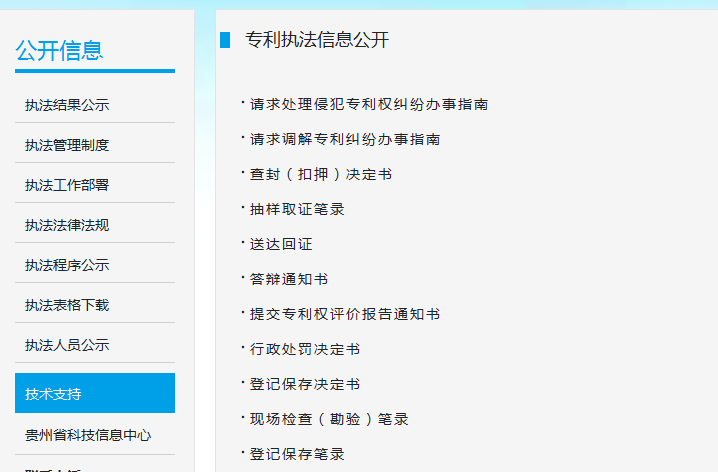Select 执法管理制度 sidebar item
This screenshot has height=472, width=718.
point(67,145)
